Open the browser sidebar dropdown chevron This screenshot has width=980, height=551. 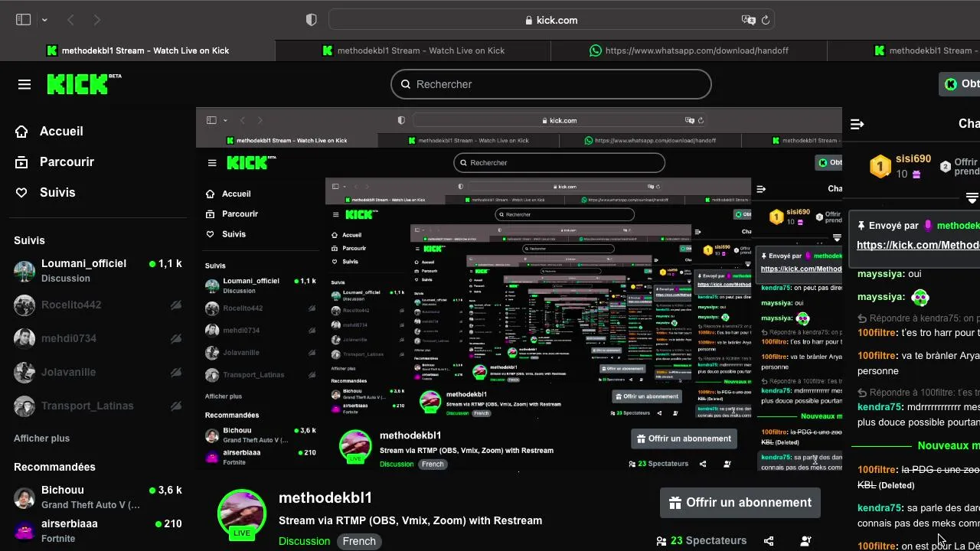pos(44,20)
